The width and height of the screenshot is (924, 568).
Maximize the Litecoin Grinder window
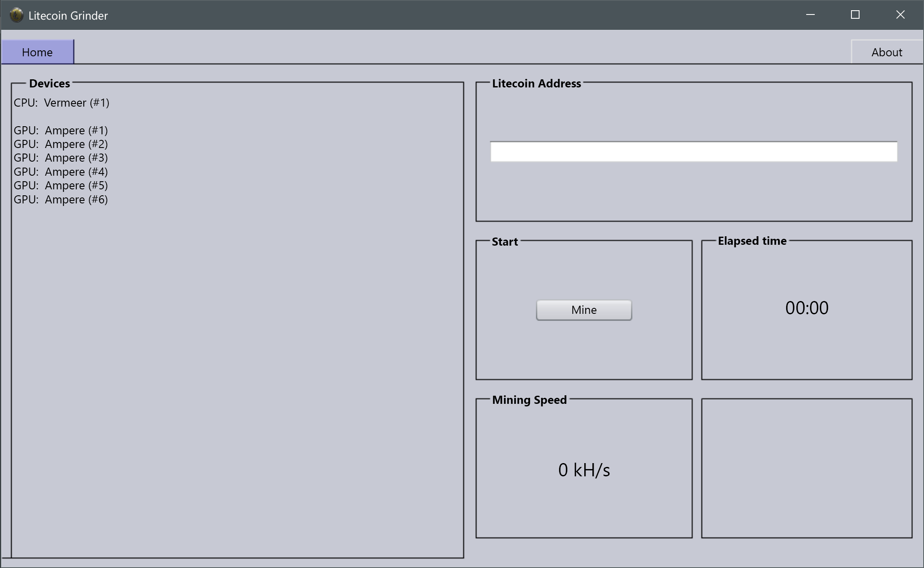pos(855,15)
